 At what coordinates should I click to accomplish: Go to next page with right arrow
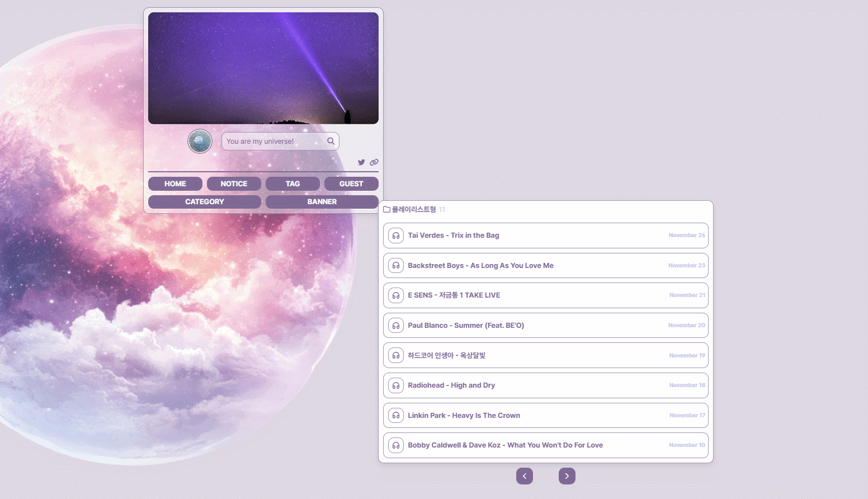567,476
